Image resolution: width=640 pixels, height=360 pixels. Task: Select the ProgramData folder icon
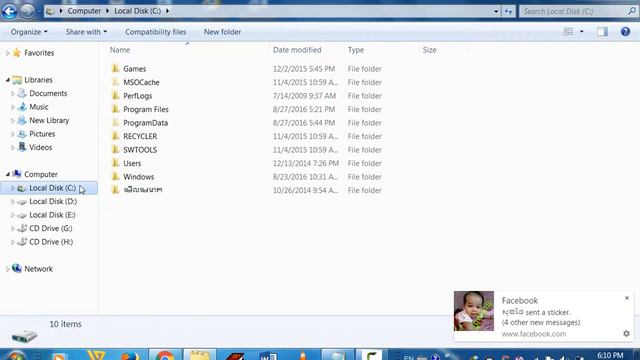click(116, 122)
